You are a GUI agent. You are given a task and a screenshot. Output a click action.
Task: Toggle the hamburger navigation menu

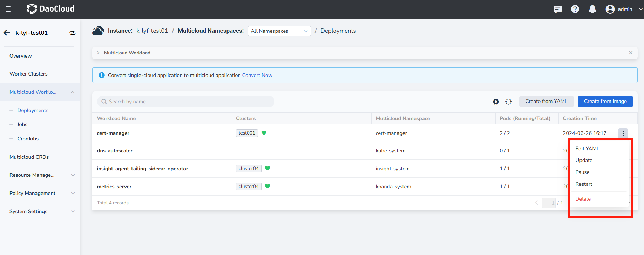point(9,9)
